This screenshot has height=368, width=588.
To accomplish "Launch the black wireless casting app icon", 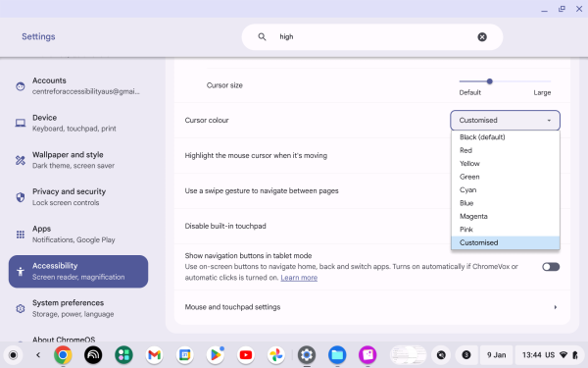I will pos(93,355).
